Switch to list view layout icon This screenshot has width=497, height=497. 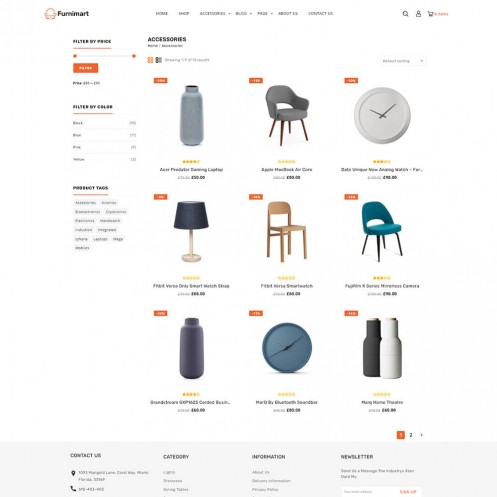point(158,60)
